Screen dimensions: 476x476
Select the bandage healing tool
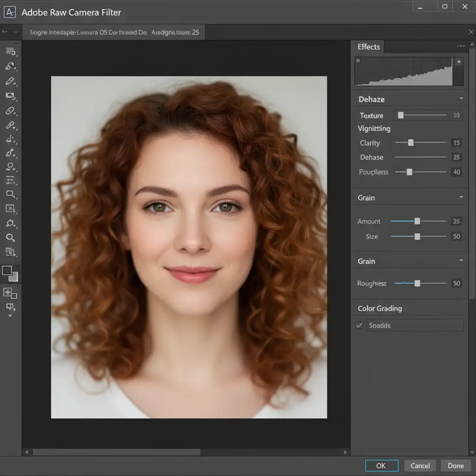10,111
